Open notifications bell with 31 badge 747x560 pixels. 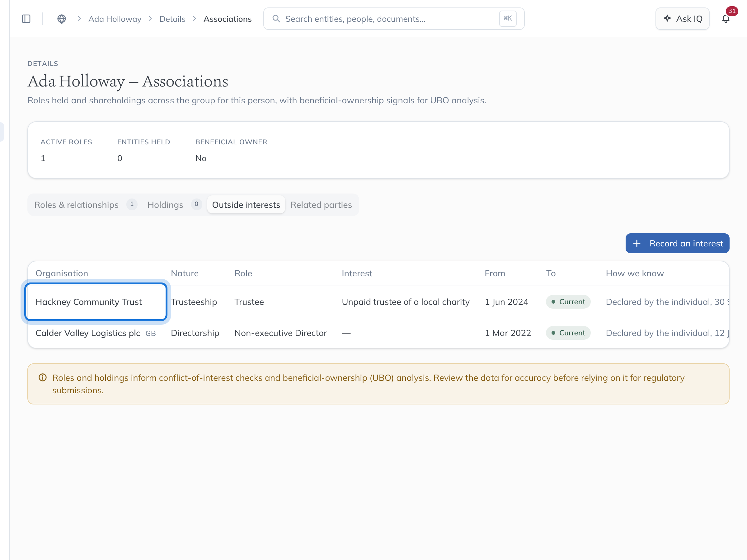click(x=726, y=19)
